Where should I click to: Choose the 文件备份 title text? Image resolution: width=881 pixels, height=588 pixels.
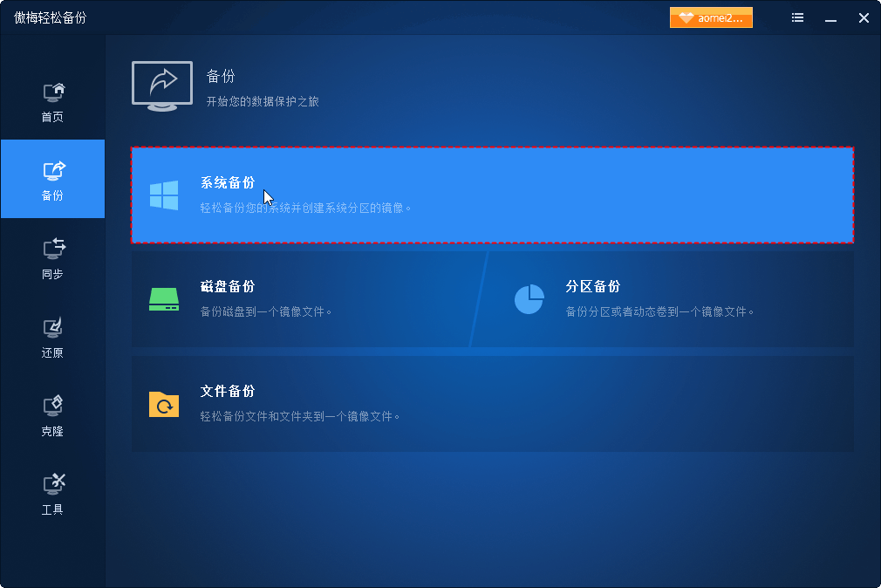point(228,391)
